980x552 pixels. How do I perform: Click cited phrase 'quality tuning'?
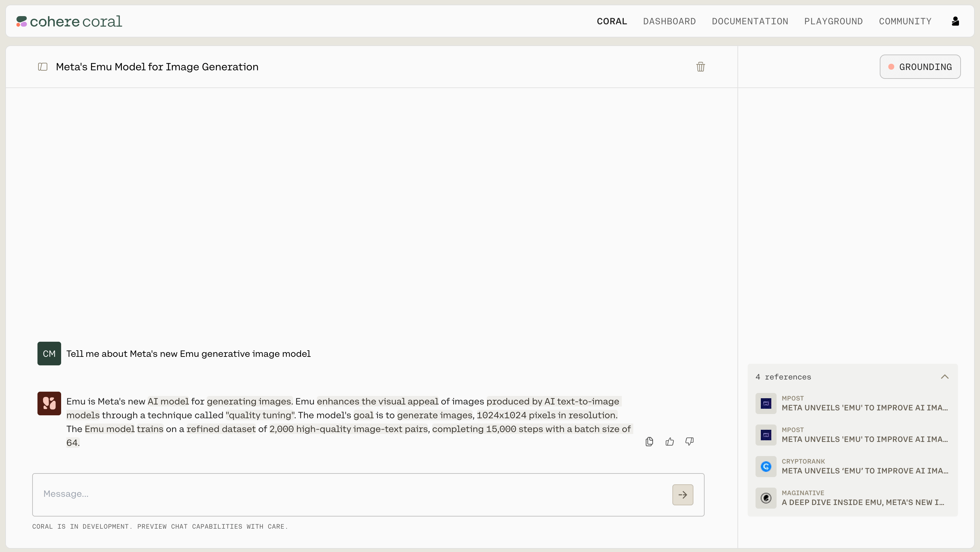[260, 415]
